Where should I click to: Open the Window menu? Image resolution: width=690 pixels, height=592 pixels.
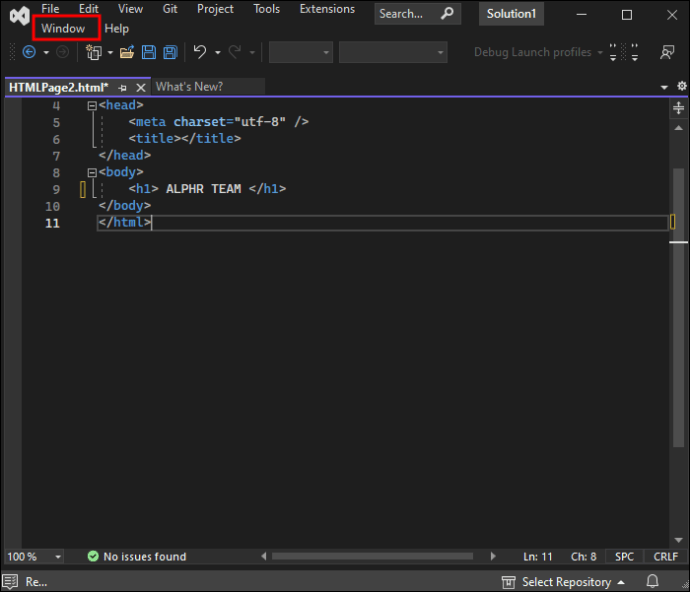coord(63,29)
